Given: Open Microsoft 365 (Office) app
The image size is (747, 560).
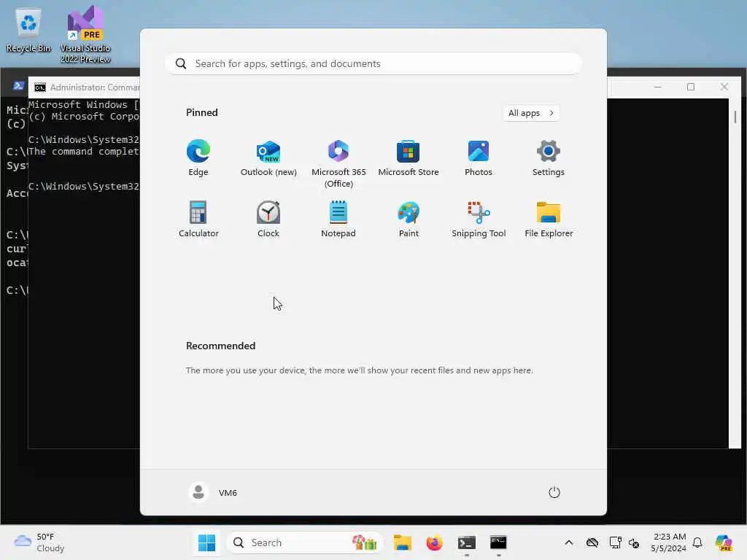Looking at the screenshot, I should pyautogui.click(x=338, y=164).
